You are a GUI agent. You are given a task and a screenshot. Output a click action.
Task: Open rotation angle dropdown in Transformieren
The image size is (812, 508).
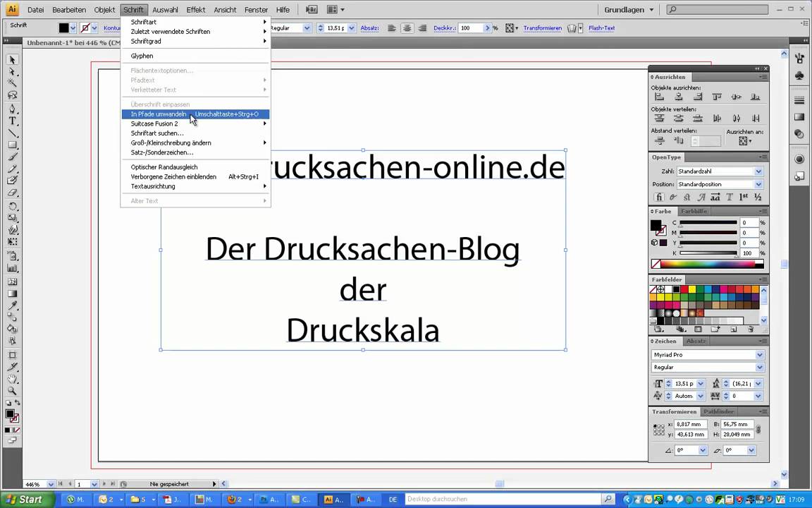tap(703, 450)
